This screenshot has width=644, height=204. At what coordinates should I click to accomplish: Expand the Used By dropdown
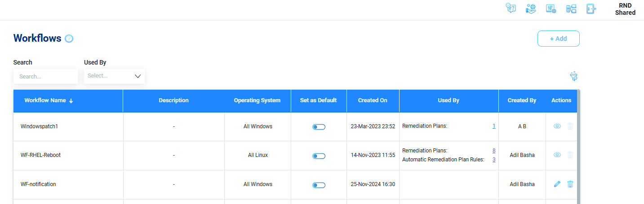point(114,76)
